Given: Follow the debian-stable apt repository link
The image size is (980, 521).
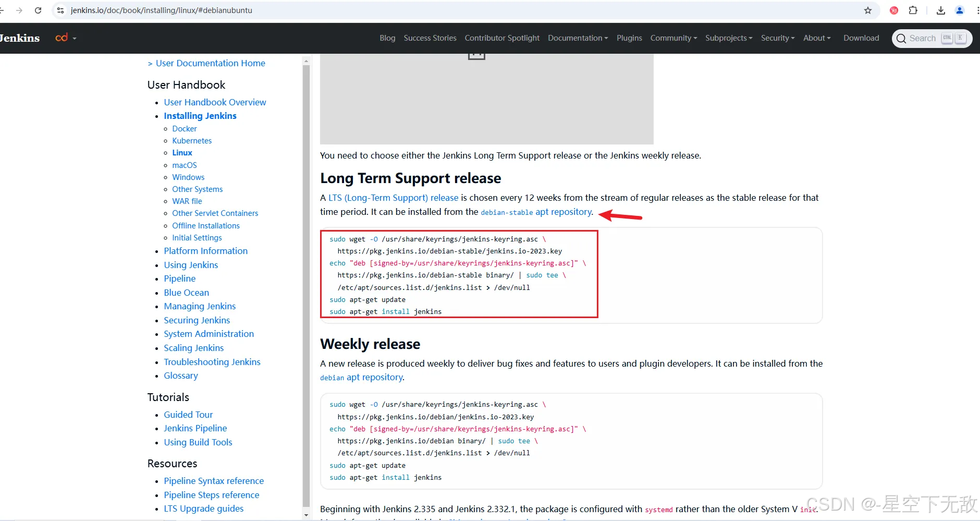Looking at the screenshot, I should pos(536,212).
